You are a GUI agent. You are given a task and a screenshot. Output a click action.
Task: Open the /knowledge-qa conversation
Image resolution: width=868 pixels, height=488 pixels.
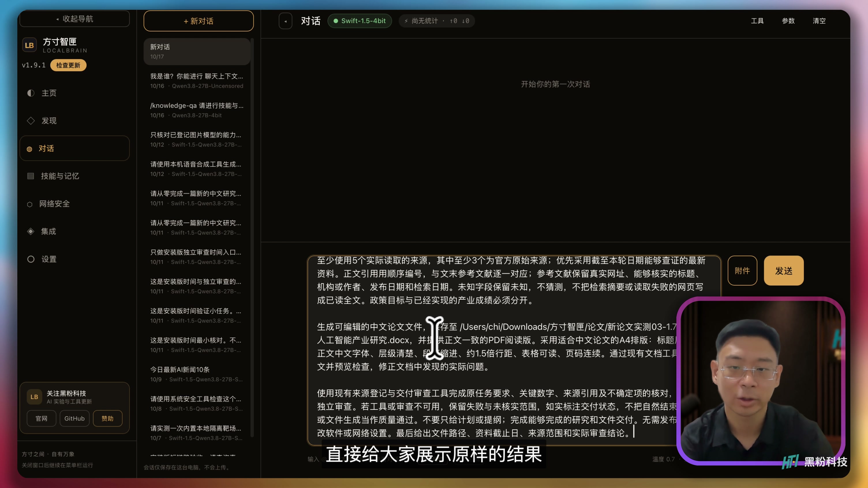(197, 110)
